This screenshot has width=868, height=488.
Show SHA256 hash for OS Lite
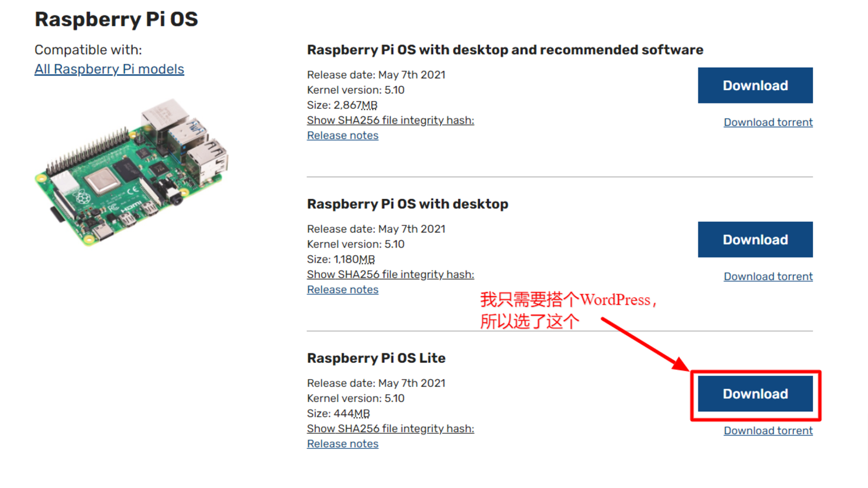click(x=390, y=428)
